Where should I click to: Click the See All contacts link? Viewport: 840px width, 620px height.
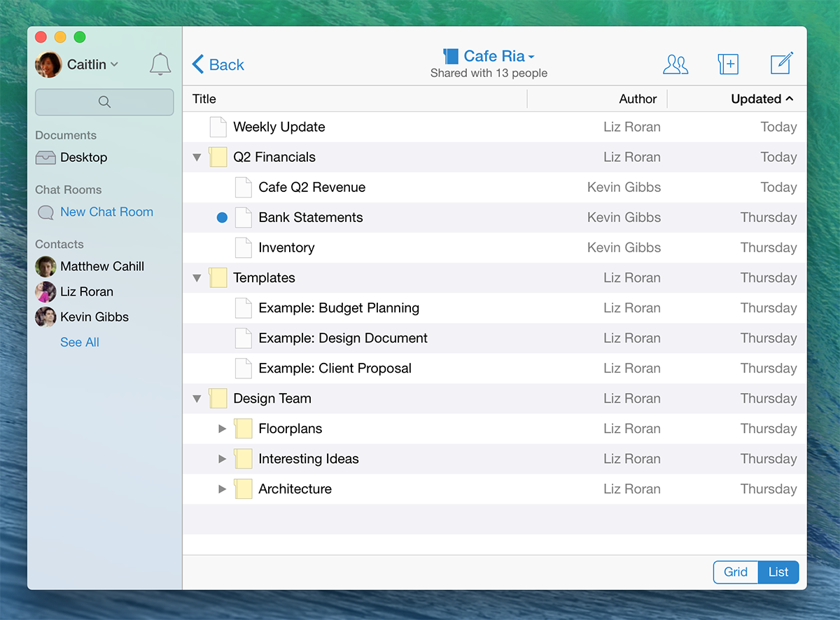coord(80,342)
